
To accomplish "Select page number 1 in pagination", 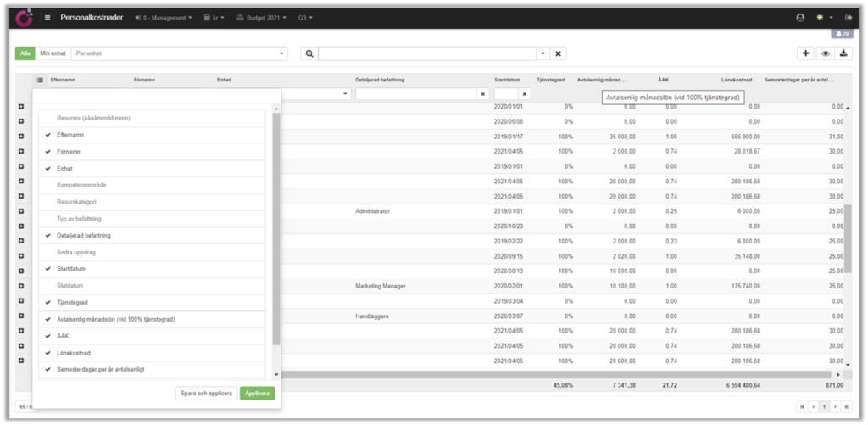I will click(824, 406).
